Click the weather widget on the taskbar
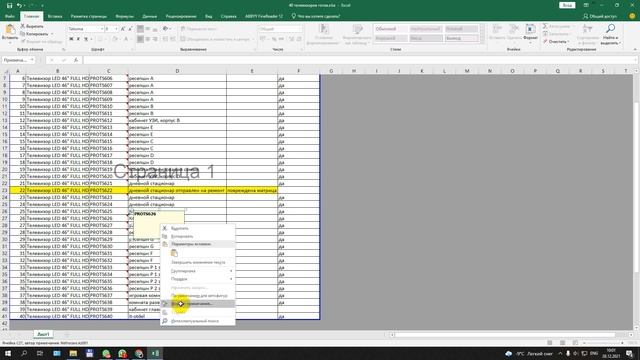640x360 pixels. [x=529, y=353]
